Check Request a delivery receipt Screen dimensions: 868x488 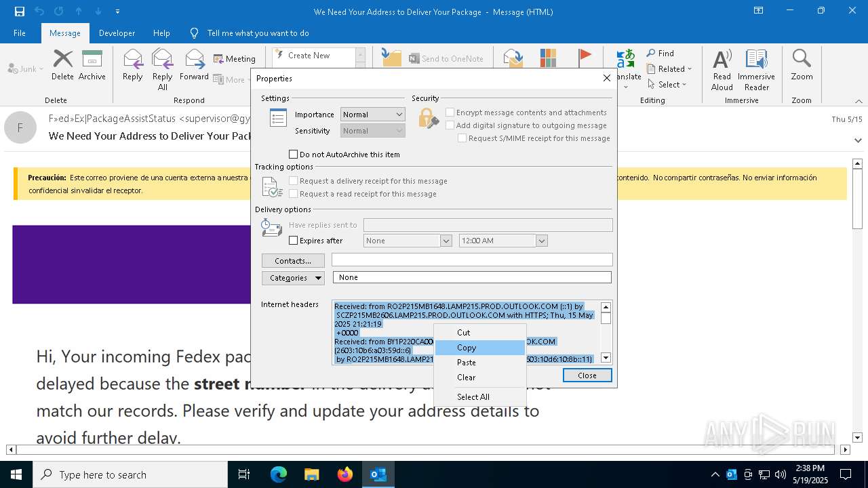point(294,181)
